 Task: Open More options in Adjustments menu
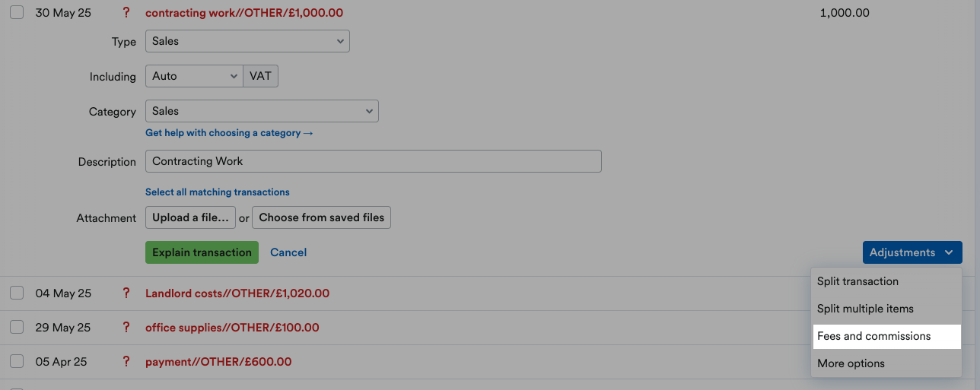pyautogui.click(x=851, y=363)
